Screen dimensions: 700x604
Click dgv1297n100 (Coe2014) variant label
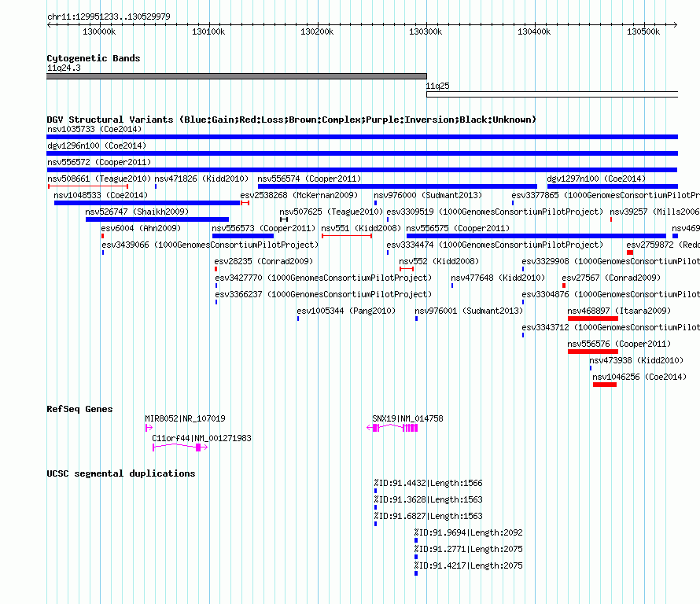pyautogui.click(x=596, y=179)
